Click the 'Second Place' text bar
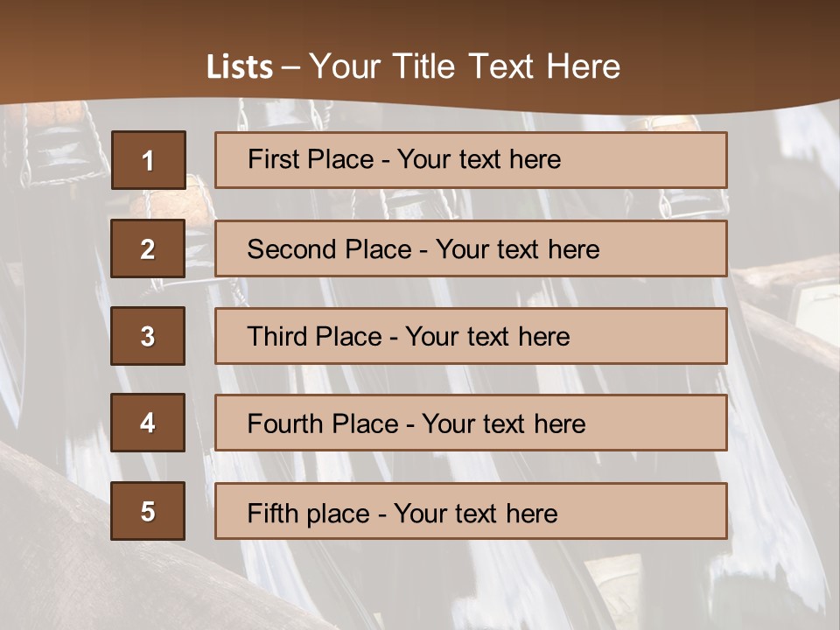Image resolution: width=840 pixels, height=630 pixels. pos(471,248)
